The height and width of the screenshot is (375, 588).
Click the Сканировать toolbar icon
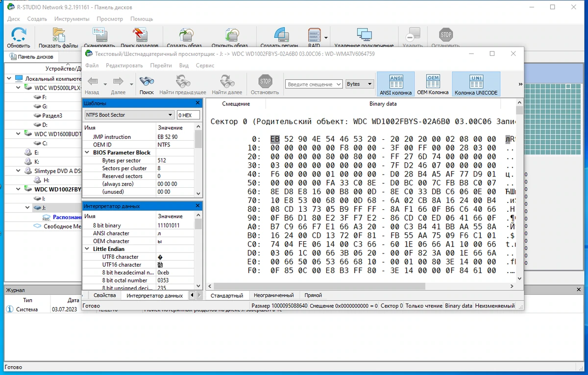99,35
